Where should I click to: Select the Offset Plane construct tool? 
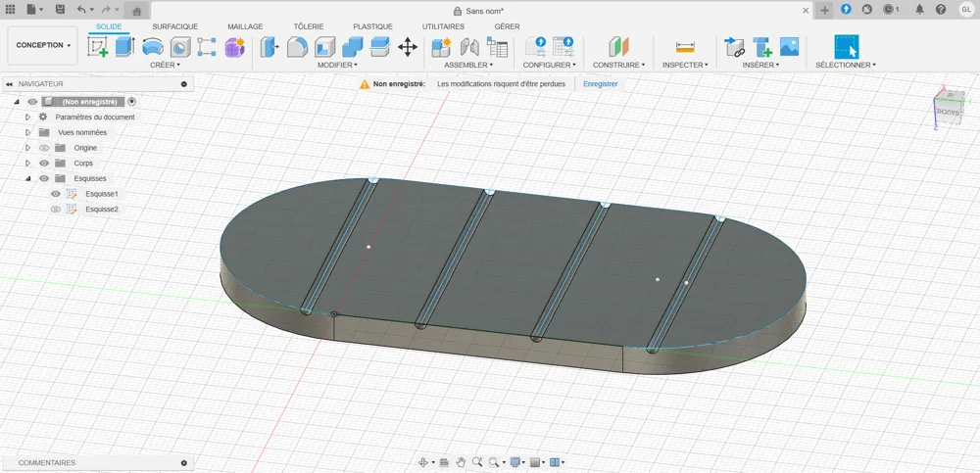click(618, 47)
